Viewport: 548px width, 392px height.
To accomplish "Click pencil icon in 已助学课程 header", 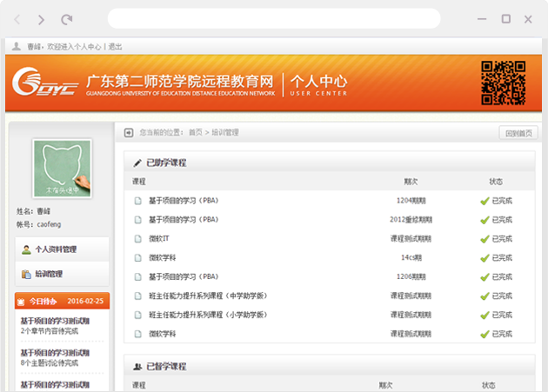I will [137, 163].
